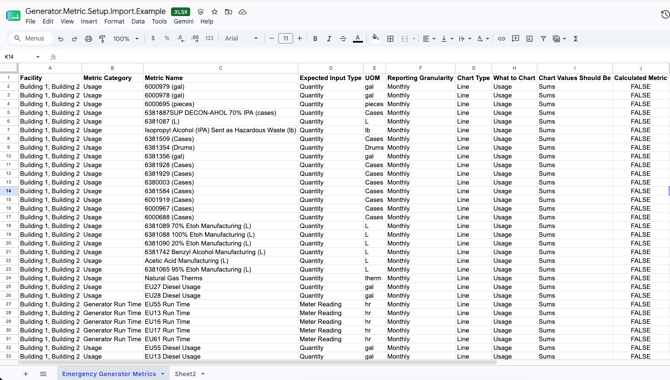The image size is (670, 380).
Task: Open Emergency Generator Metrics tab menu arrow
Action: click(x=163, y=374)
